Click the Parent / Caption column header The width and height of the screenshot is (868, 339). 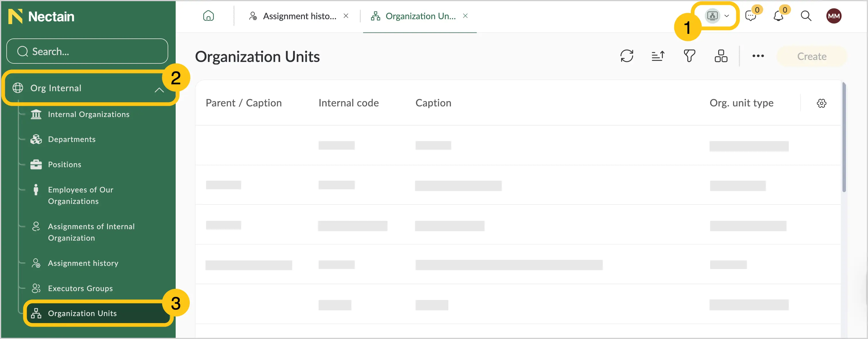[244, 103]
